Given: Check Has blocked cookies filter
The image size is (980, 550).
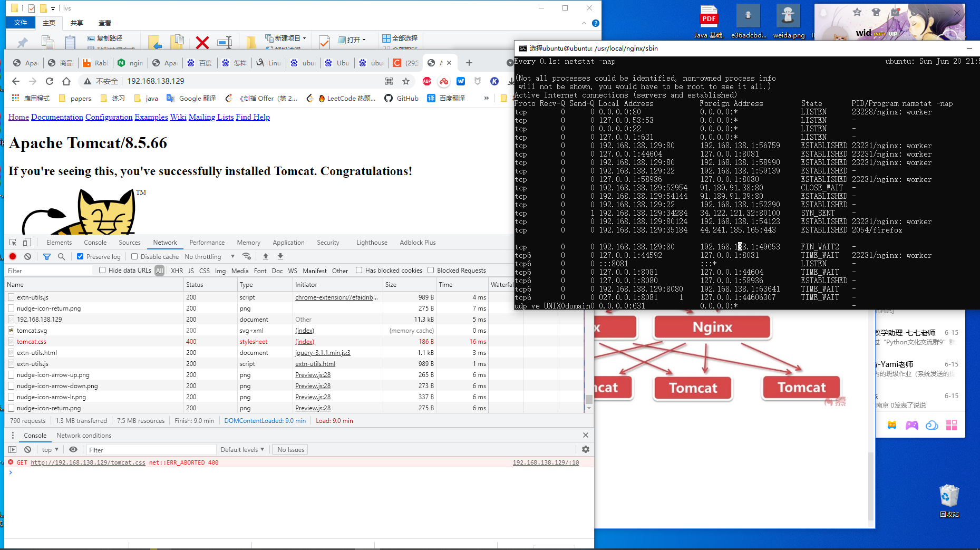Looking at the screenshot, I should coord(359,271).
